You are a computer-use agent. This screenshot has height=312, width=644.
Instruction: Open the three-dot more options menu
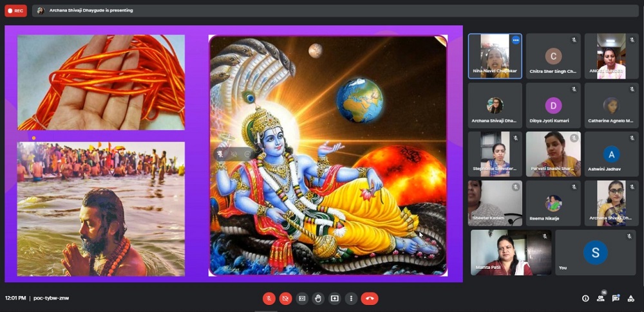click(x=351, y=298)
